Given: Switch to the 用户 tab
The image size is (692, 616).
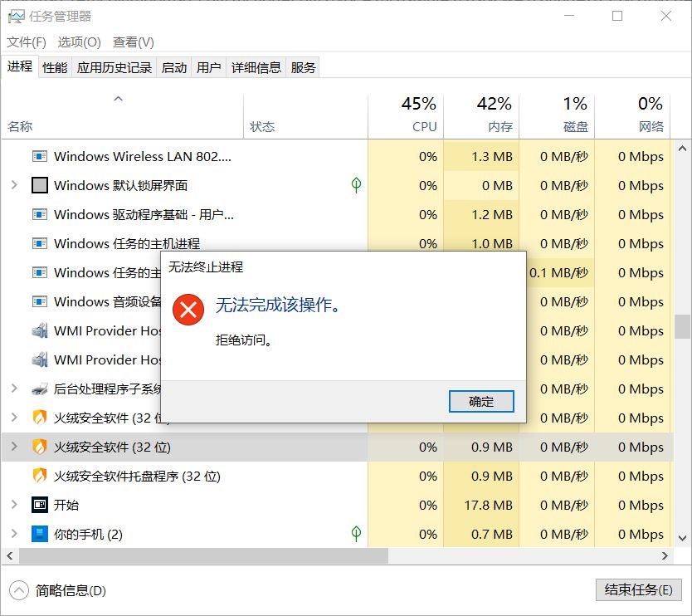Looking at the screenshot, I should tap(209, 67).
